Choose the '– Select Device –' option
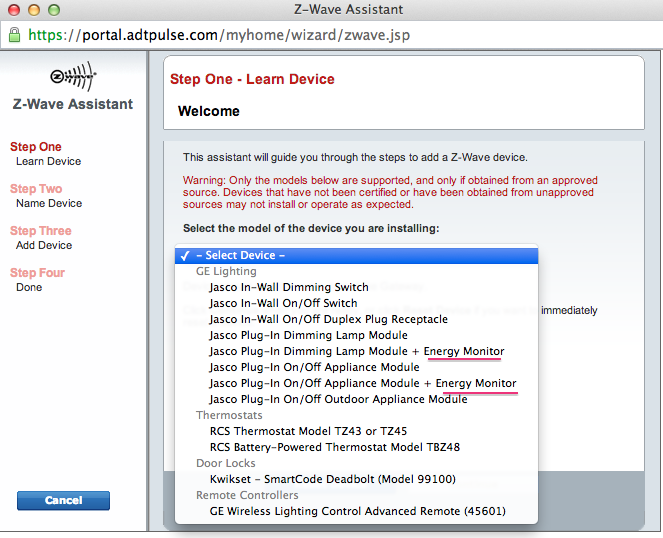Image resolution: width=663 pixels, height=538 pixels. click(x=356, y=255)
